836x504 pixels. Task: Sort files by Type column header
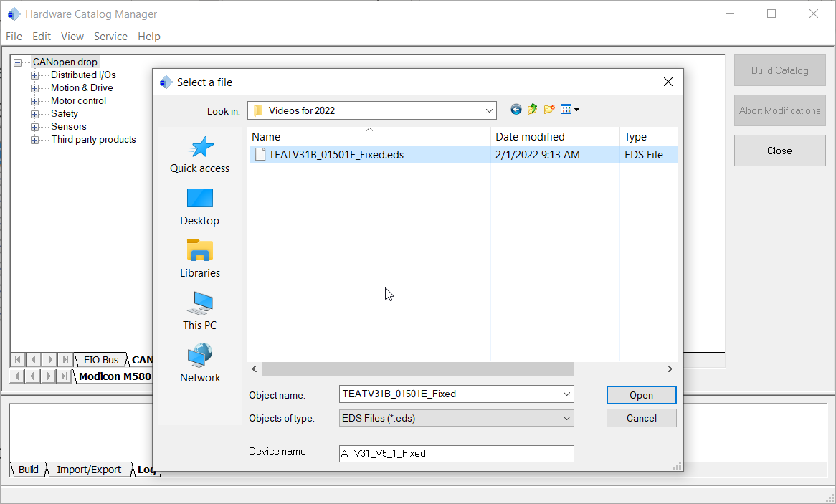pyautogui.click(x=648, y=136)
